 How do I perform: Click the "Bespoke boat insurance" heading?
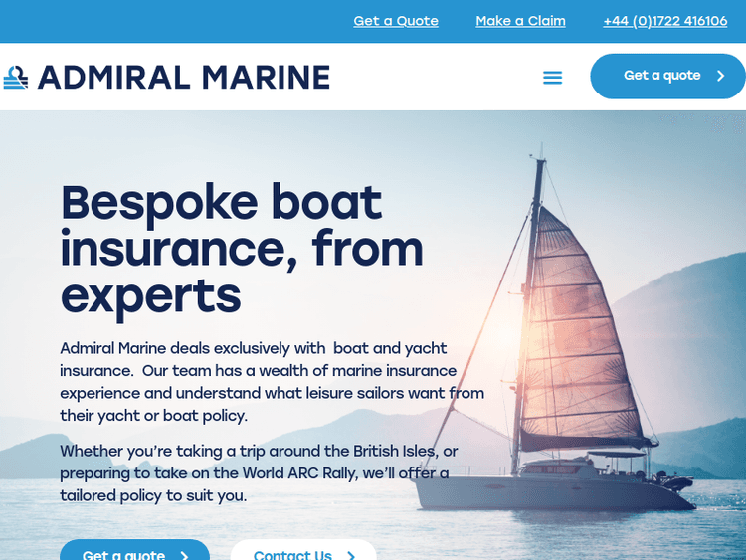[241, 248]
